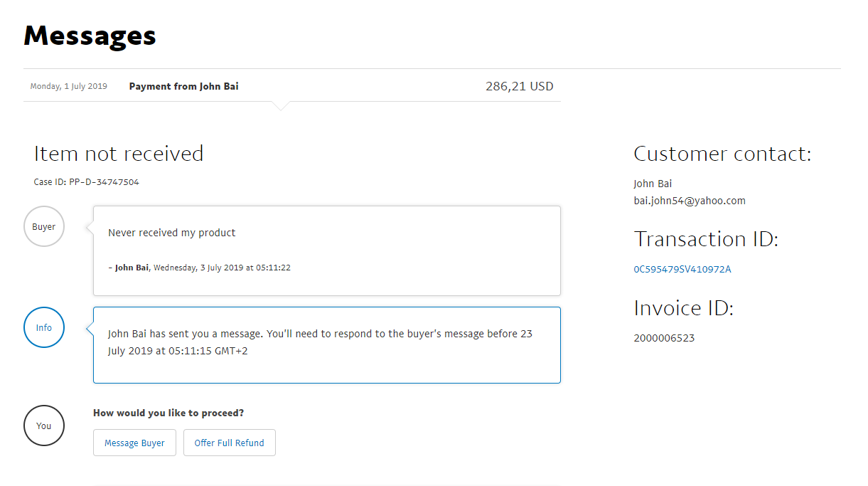
Task: Click the You avatar circle
Action: pyautogui.click(x=44, y=426)
